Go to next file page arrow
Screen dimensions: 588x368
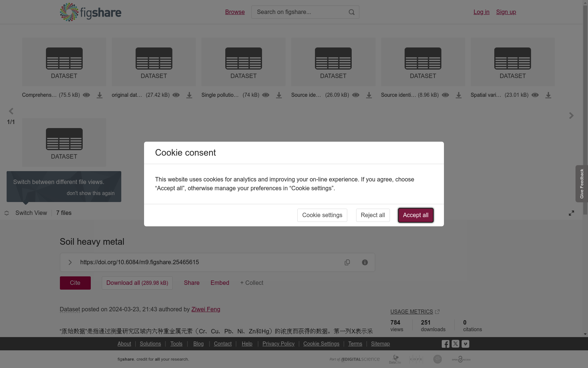pos(571,116)
